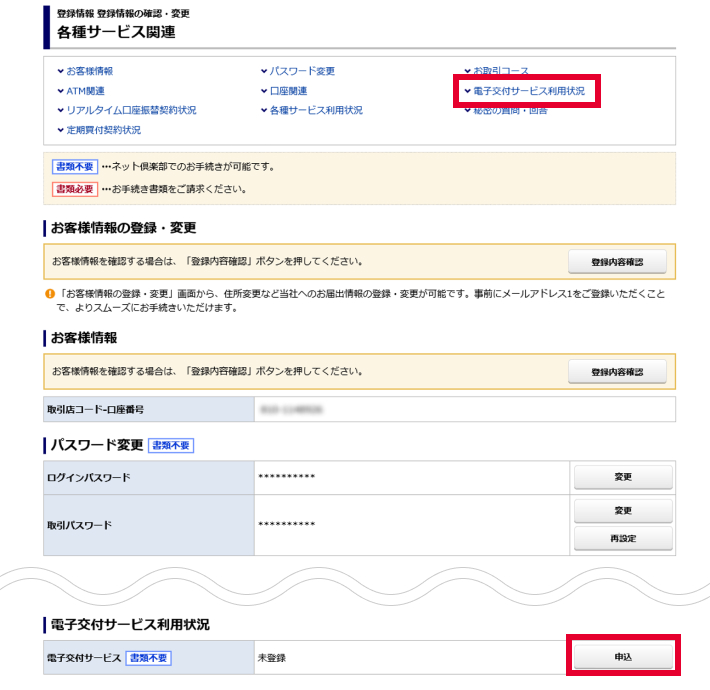The width and height of the screenshot is (710, 690).
Task: Click 書類不要 badge in the legend box
Action: (x=75, y=167)
